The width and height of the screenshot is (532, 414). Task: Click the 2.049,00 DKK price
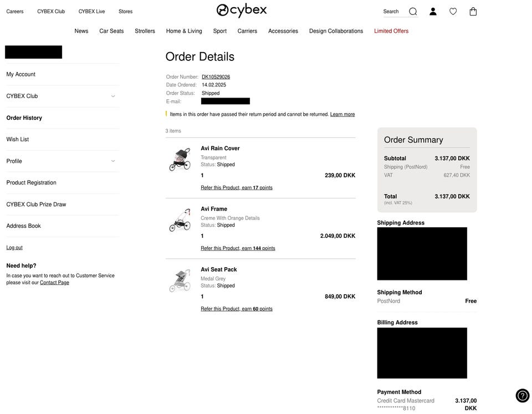pyautogui.click(x=337, y=236)
